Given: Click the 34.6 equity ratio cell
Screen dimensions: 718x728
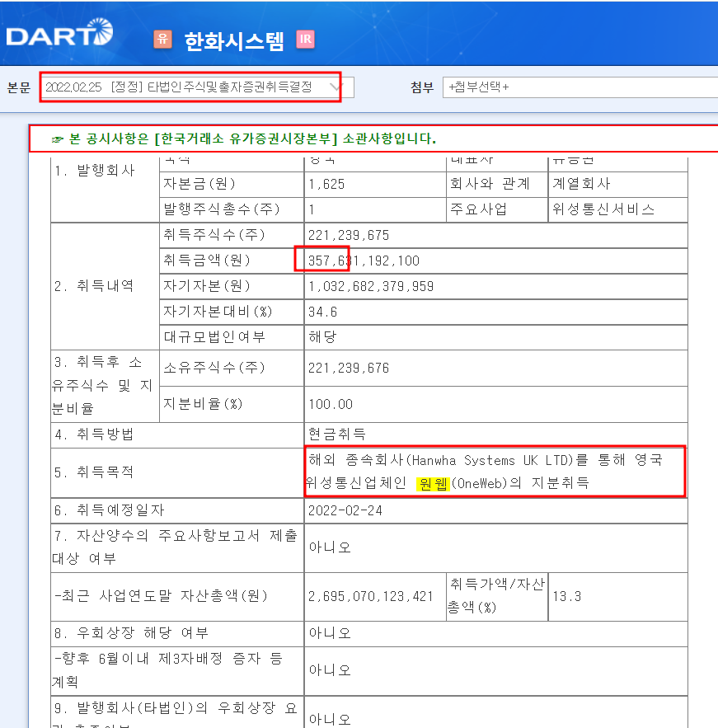Looking at the screenshot, I should click(x=495, y=312).
